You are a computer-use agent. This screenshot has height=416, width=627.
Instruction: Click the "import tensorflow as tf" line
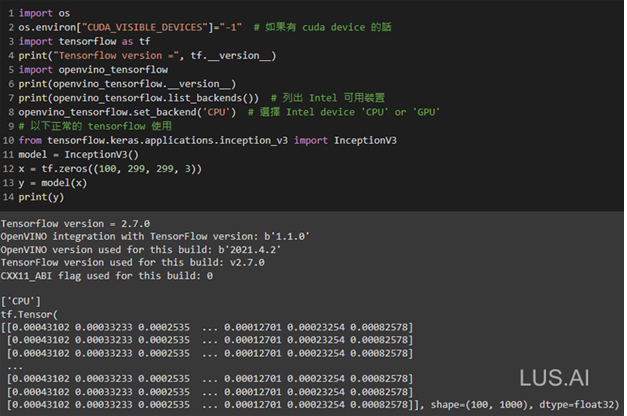(x=72, y=39)
